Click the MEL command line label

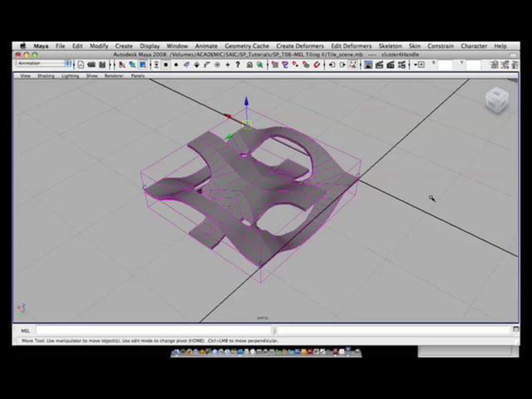pyautogui.click(x=25, y=331)
